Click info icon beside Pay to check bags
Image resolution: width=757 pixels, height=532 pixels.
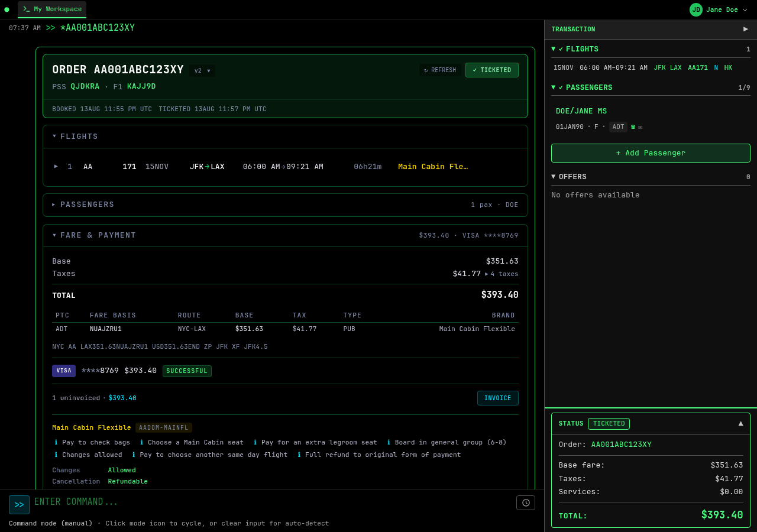tap(56, 442)
